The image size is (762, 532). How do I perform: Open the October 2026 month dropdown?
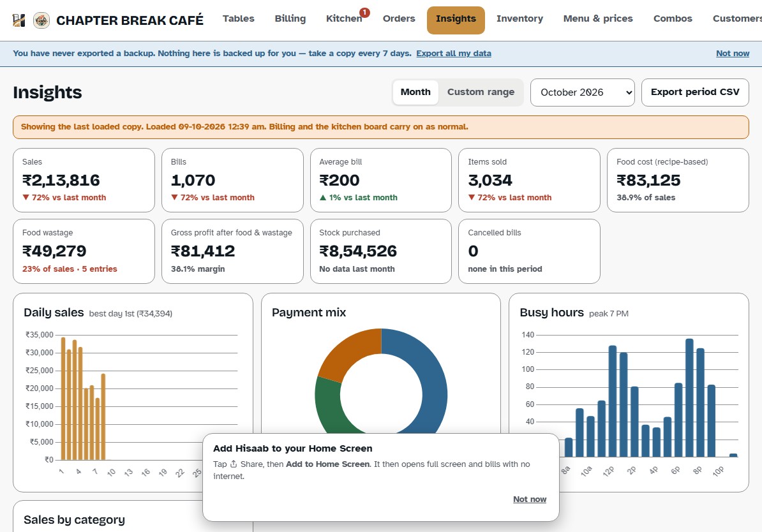pyautogui.click(x=583, y=92)
